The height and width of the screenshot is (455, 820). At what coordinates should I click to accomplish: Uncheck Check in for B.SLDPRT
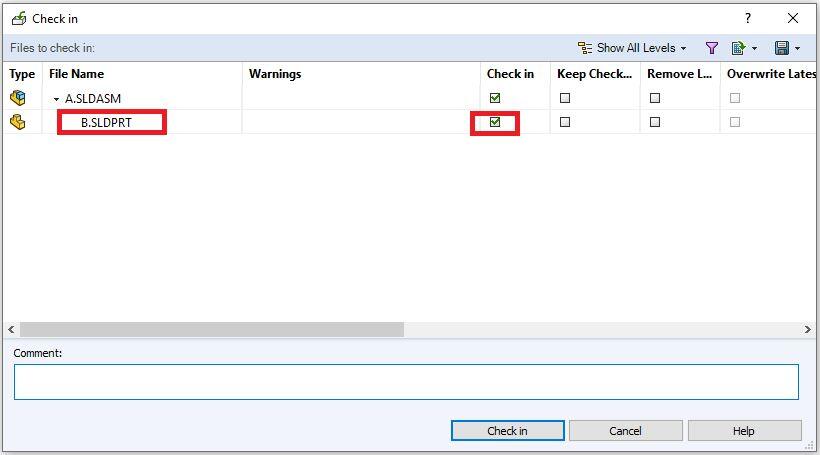tap(495, 122)
